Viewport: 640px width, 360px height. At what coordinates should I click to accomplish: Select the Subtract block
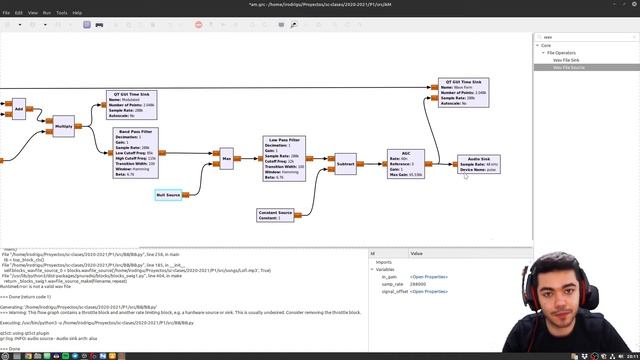pyautogui.click(x=345, y=164)
